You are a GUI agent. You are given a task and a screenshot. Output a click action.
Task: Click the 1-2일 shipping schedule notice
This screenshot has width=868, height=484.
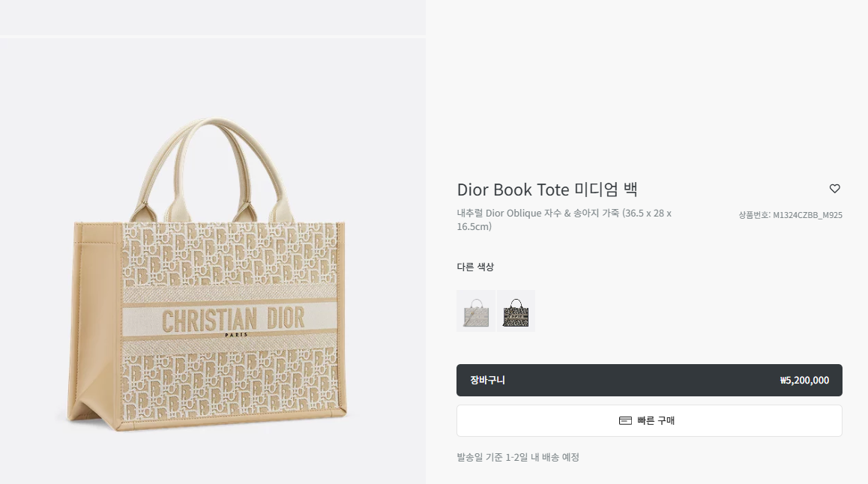[518, 458]
